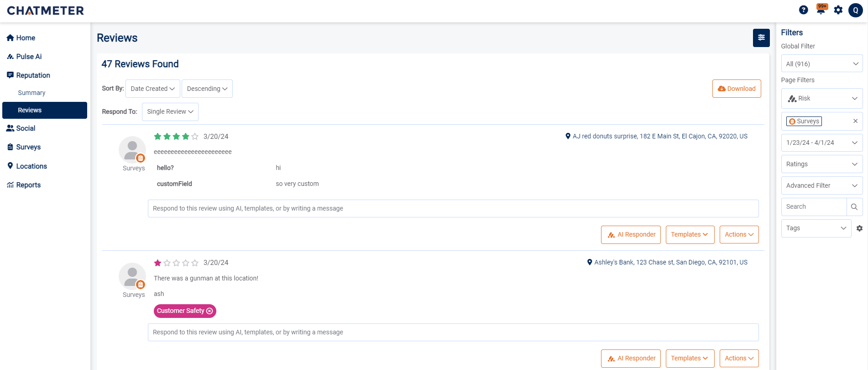Open the Risk filter dropdown
Screen dimensions: 868x370
click(822, 98)
